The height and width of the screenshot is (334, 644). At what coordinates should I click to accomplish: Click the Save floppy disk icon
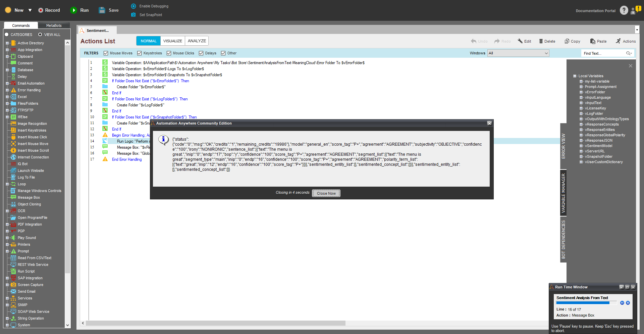pyautogui.click(x=102, y=10)
